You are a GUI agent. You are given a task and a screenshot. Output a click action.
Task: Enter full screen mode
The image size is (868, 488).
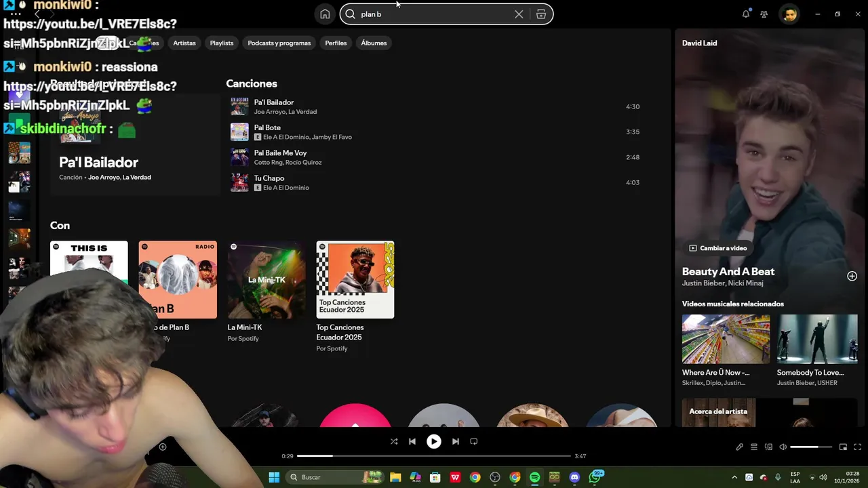[857, 447]
